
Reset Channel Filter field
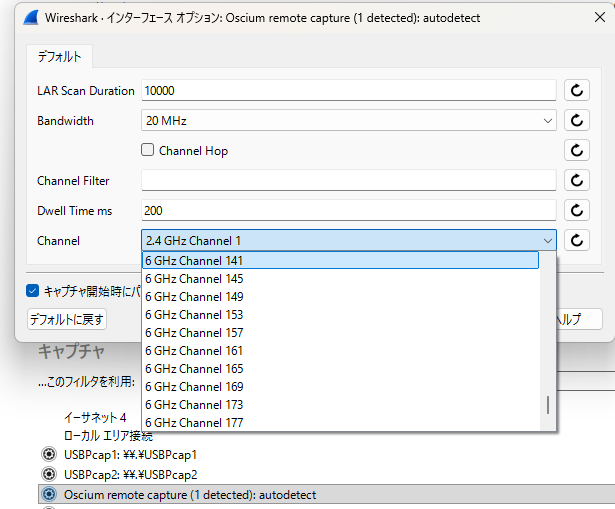point(577,180)
